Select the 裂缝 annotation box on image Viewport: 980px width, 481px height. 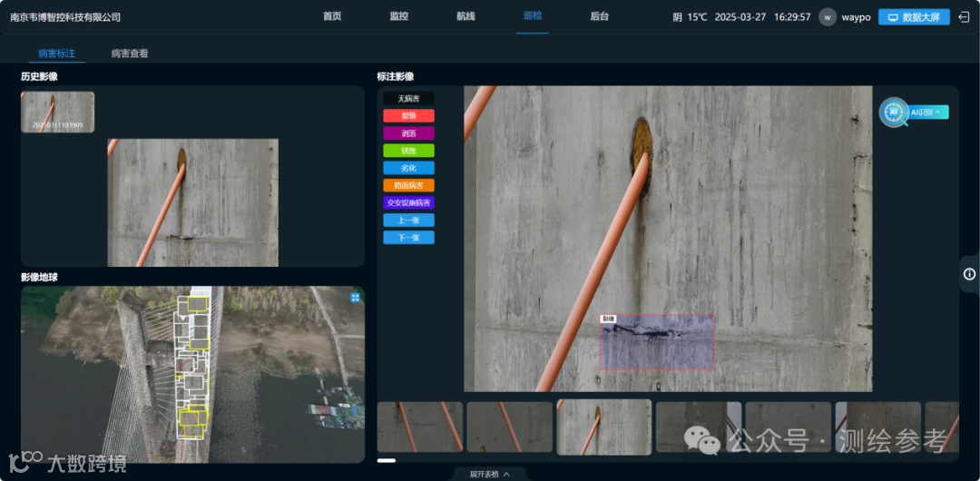click(x=657, y=342)
